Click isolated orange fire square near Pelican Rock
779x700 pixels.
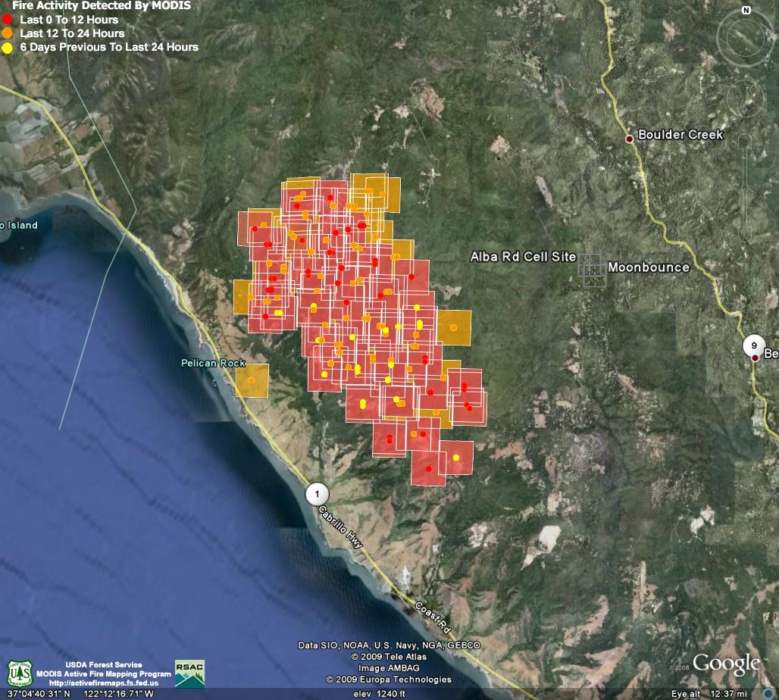252,380
